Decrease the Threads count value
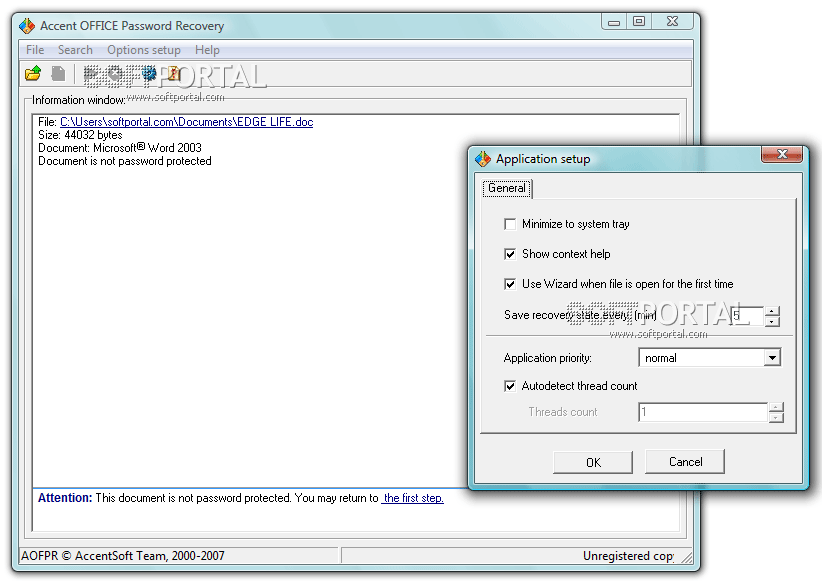This screenshot has height=581, width=822. tap(776, 417)
